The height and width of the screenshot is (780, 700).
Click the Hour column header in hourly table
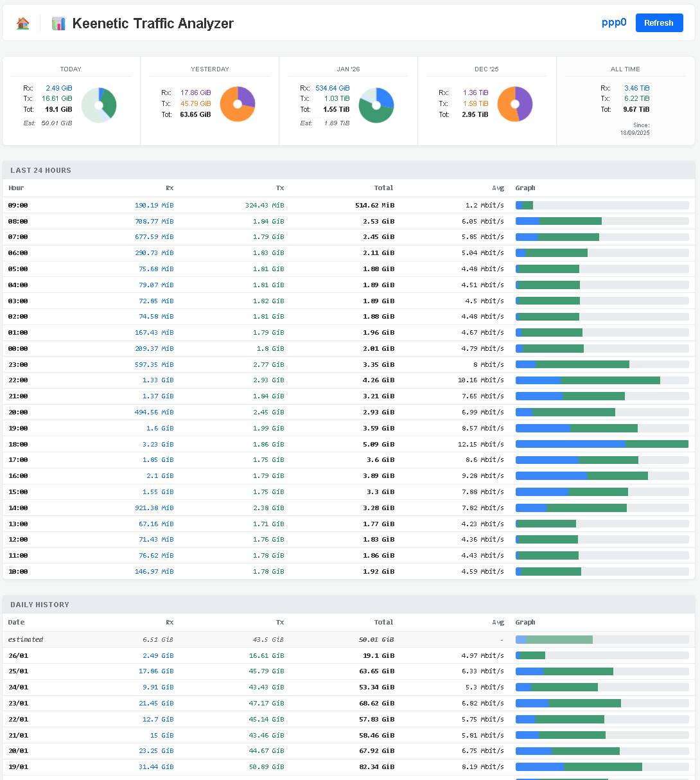click(16, 188)
